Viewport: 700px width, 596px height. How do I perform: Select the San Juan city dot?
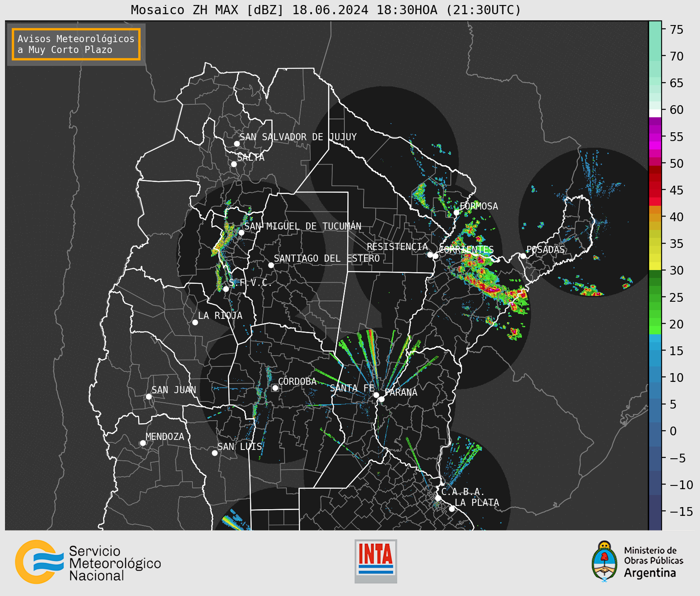[149, 396]
